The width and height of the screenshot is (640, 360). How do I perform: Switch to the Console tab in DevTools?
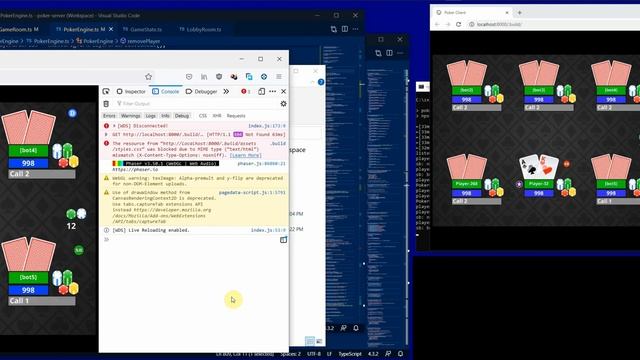tap(166, 91)
